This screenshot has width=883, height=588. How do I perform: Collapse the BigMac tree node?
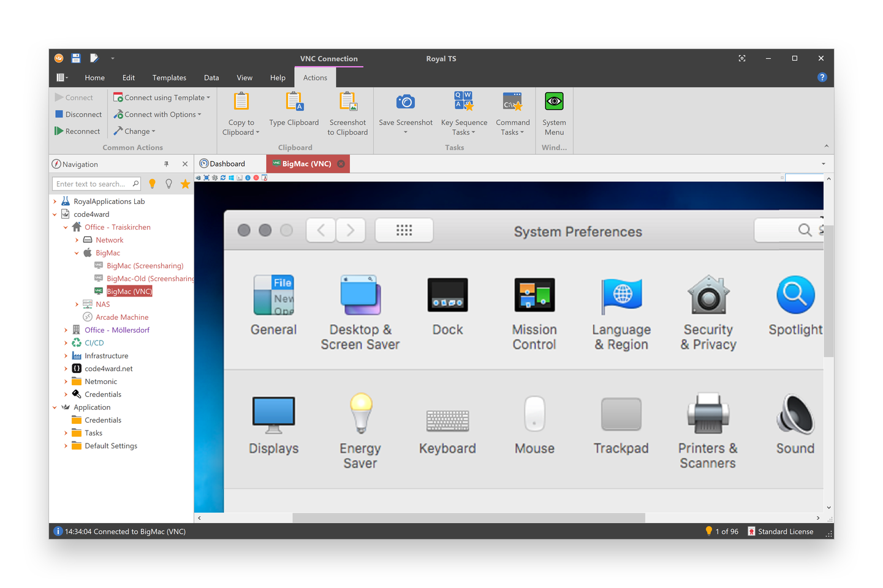(x=77, y=253)
